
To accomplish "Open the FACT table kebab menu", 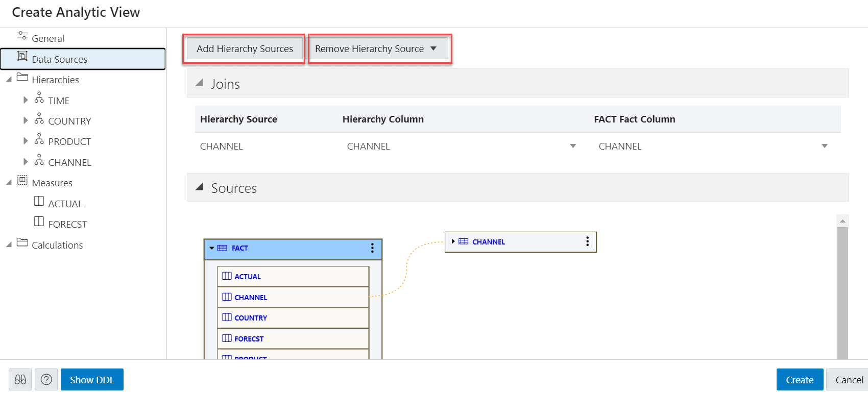I will (372, 248).
